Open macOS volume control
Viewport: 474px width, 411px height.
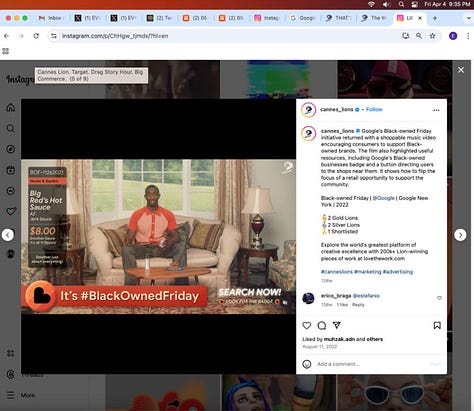[386, 4]
